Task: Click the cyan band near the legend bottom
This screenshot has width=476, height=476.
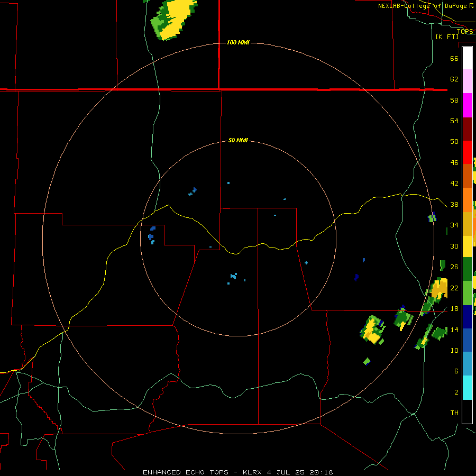Action: tap(467, 388)
